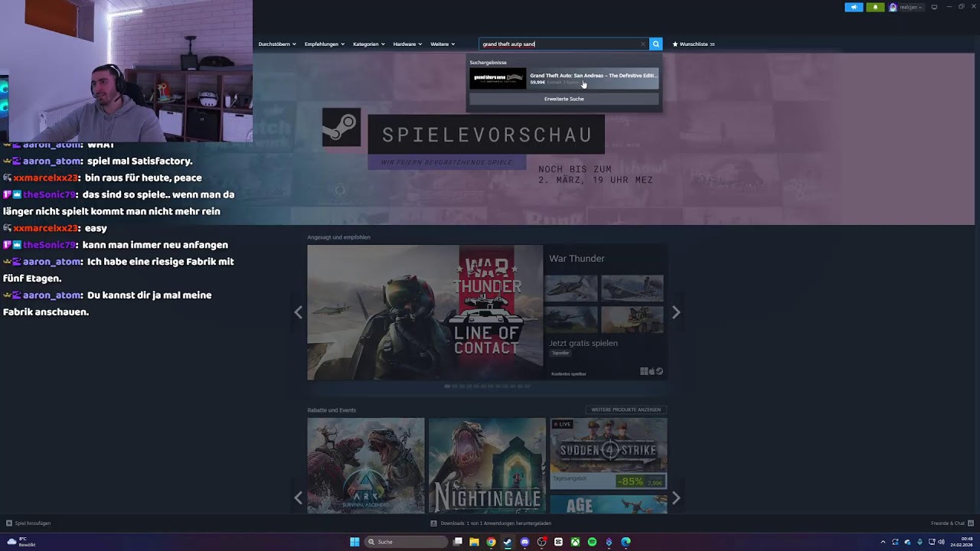Expand the Hardware menu

click(x=407, y=44)
